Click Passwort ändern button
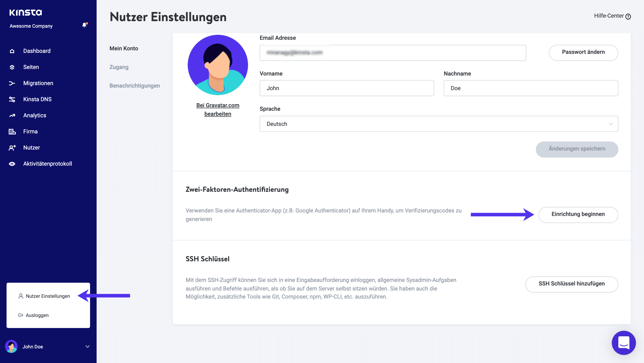This screenshot has width=644, height=363. [x=583, y=52]
